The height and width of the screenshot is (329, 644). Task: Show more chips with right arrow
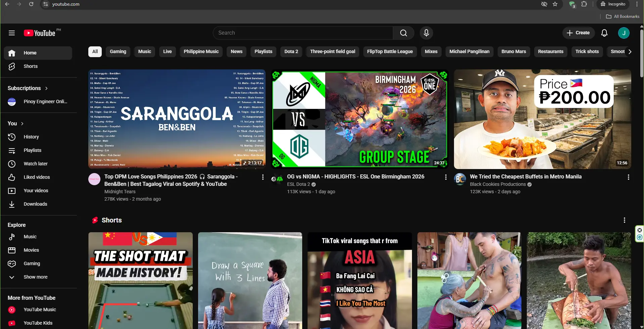click(x=630, y=51)
